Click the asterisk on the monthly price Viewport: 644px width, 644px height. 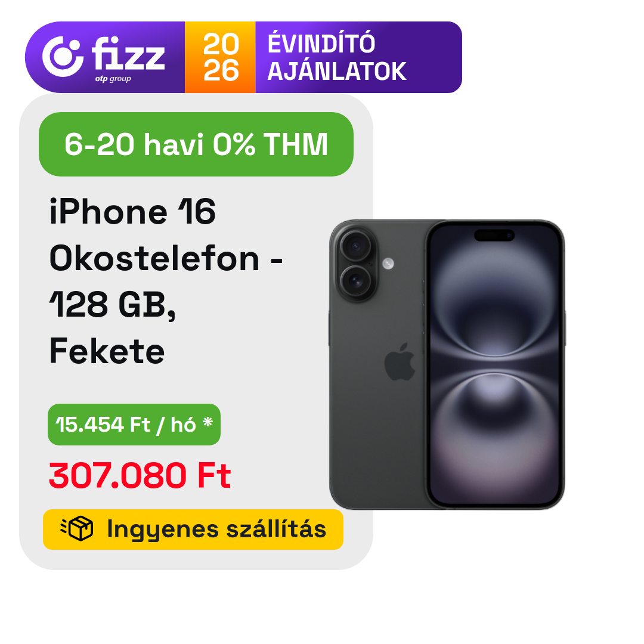point(208,422)
